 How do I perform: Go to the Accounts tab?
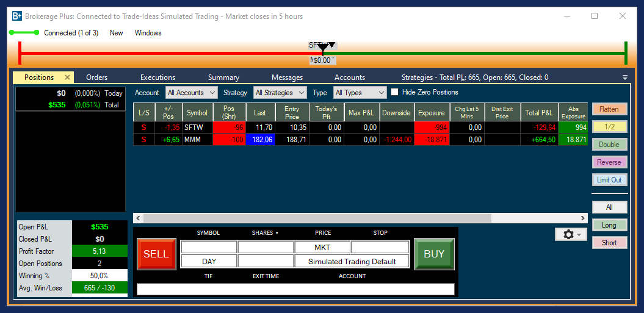click(350, 77)
